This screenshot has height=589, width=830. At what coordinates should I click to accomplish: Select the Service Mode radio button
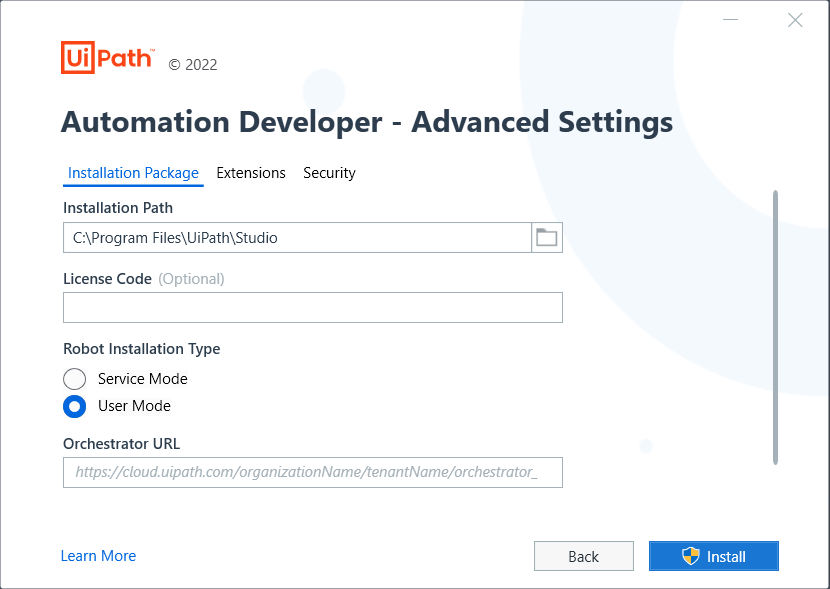tap(75, 379)
